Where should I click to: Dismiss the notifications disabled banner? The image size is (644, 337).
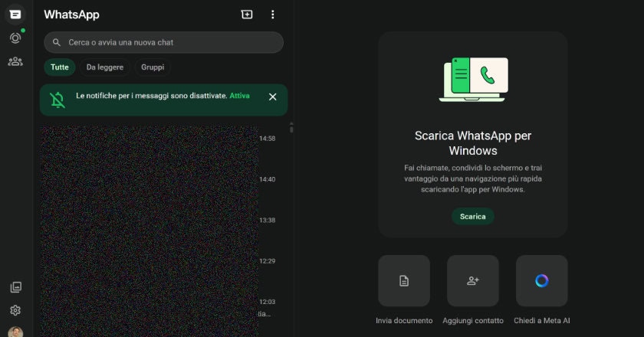[x=273, y=97]
